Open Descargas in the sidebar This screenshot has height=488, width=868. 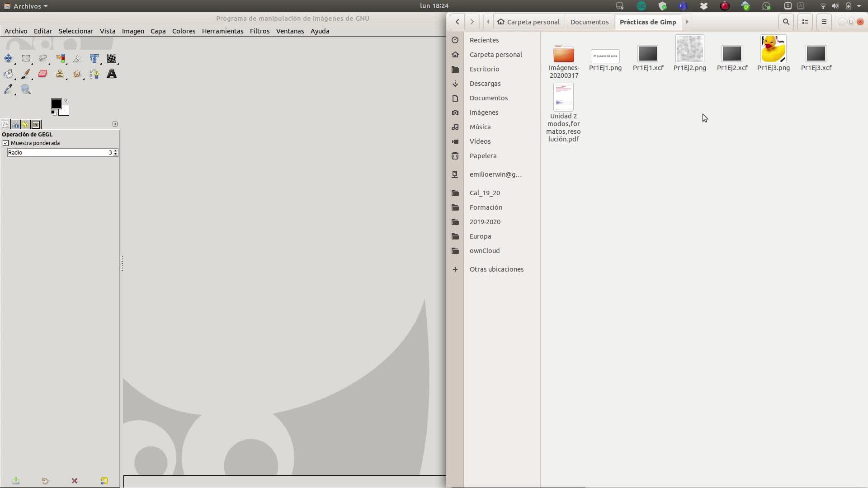[x=485, y=84]
